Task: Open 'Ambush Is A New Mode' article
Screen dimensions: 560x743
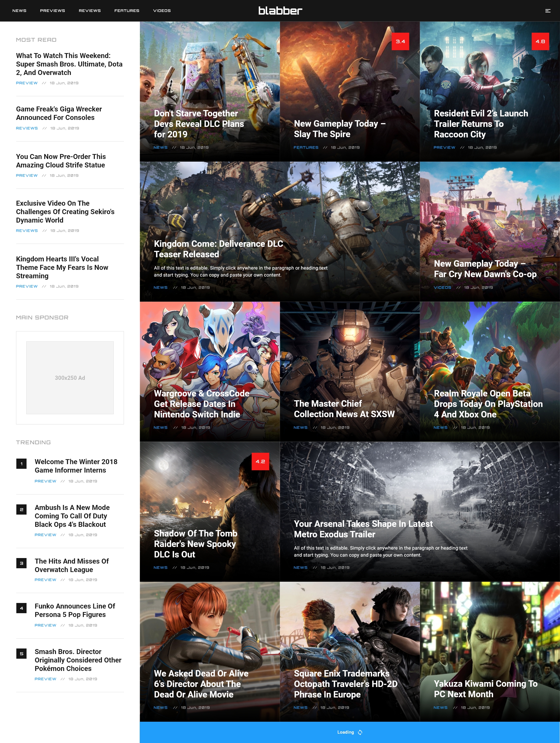Action: (x=72, y=516)
